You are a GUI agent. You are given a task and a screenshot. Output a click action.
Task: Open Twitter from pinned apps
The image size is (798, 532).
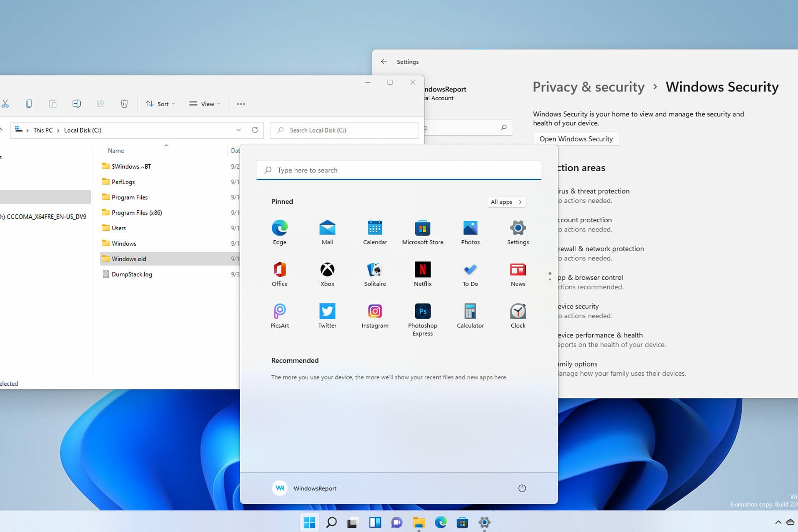point(327,316)
